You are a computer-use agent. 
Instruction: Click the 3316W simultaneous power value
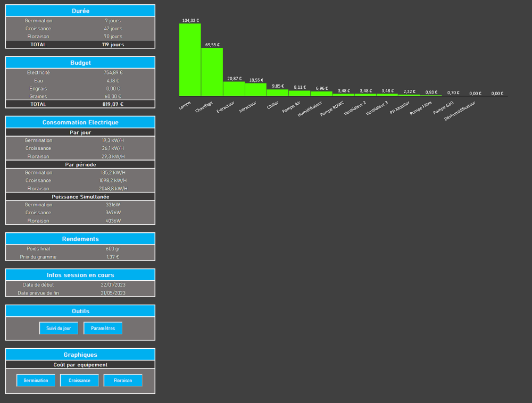[113, 205]
